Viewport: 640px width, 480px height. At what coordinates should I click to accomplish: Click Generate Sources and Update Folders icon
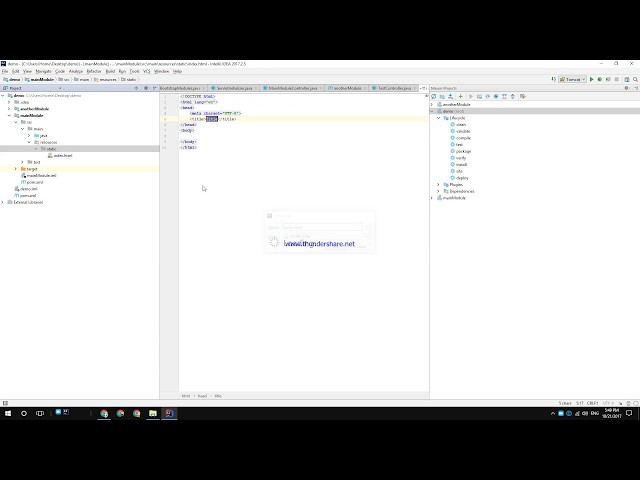coord(442,96)
